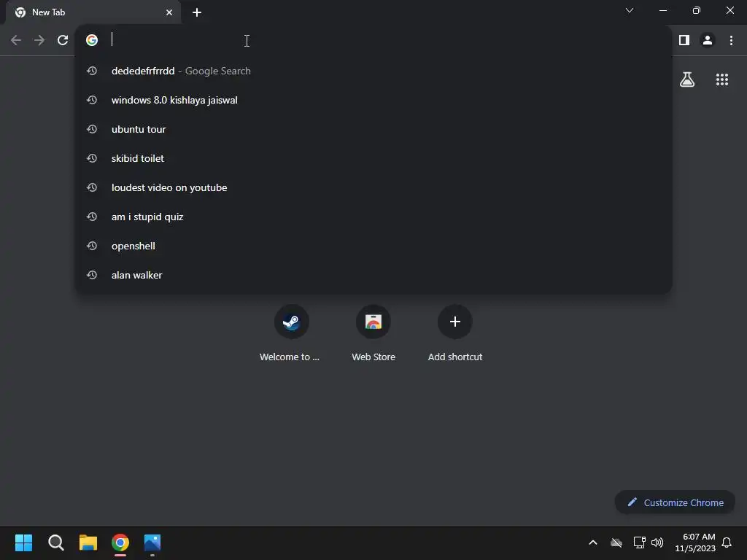Click the Google logo in the address bar
This screenshot has width=747, height=560.
[92, 40]
